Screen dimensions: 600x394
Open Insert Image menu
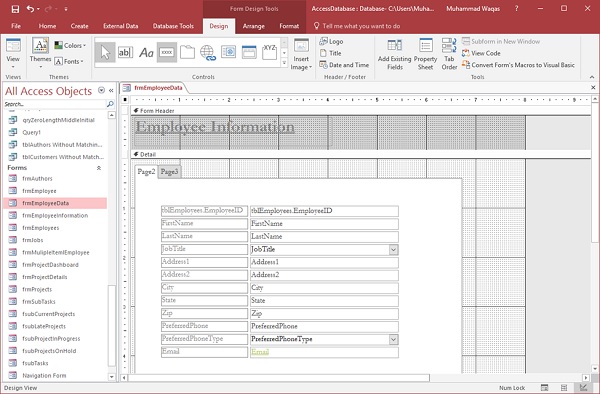[x=301, y=55]
